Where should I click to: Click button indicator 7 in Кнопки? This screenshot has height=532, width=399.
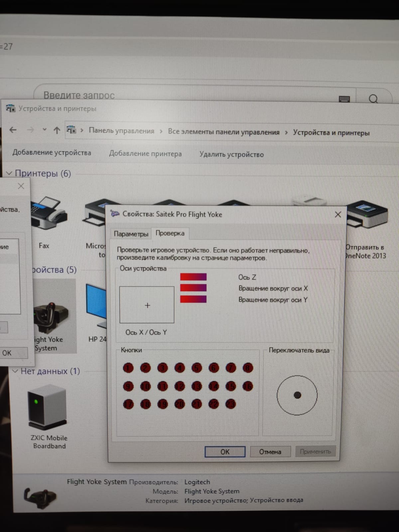point(231,368)
